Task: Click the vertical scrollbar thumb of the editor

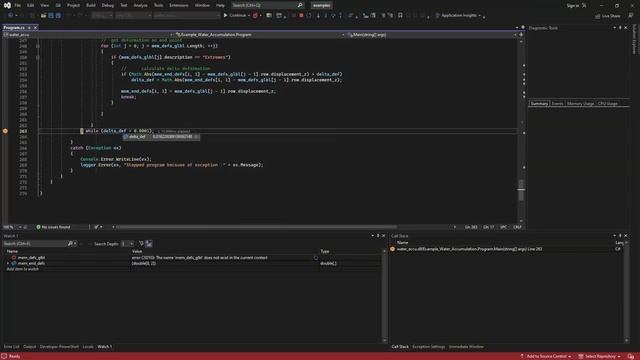Action: [521, 190]
